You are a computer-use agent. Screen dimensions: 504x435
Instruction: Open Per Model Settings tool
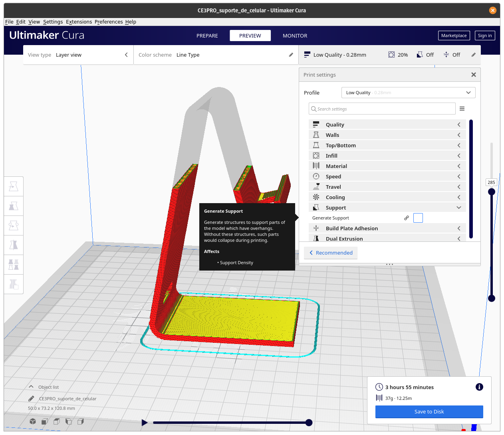tap(14, 265)
